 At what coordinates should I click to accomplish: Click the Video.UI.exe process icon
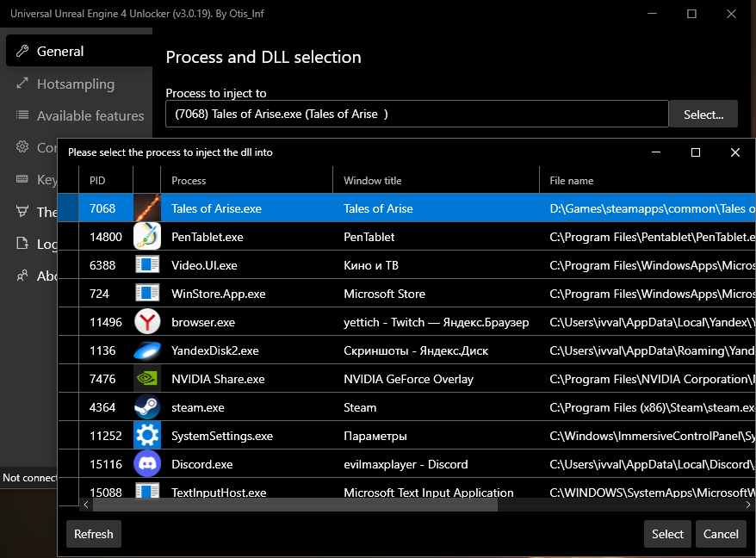click(x=147, y=264)
